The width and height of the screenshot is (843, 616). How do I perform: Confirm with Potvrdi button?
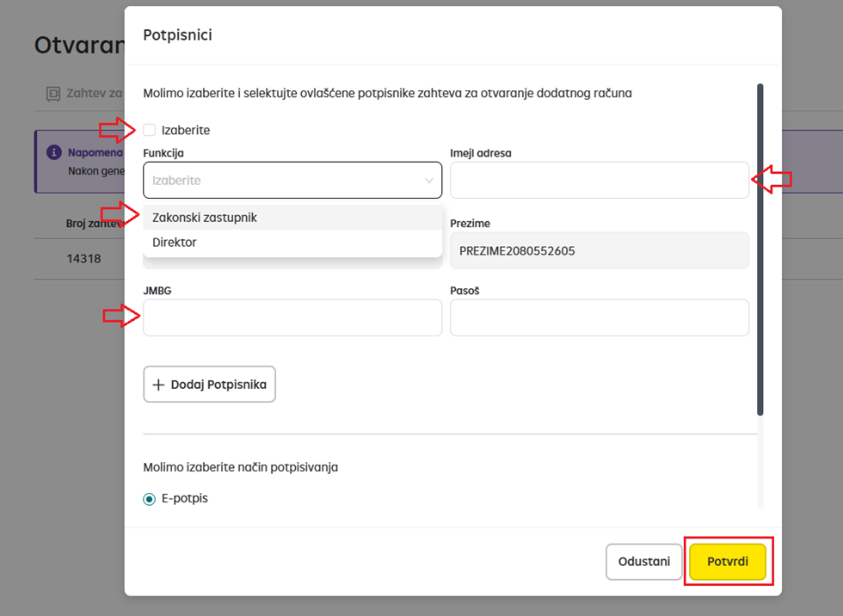click(728, 562)
